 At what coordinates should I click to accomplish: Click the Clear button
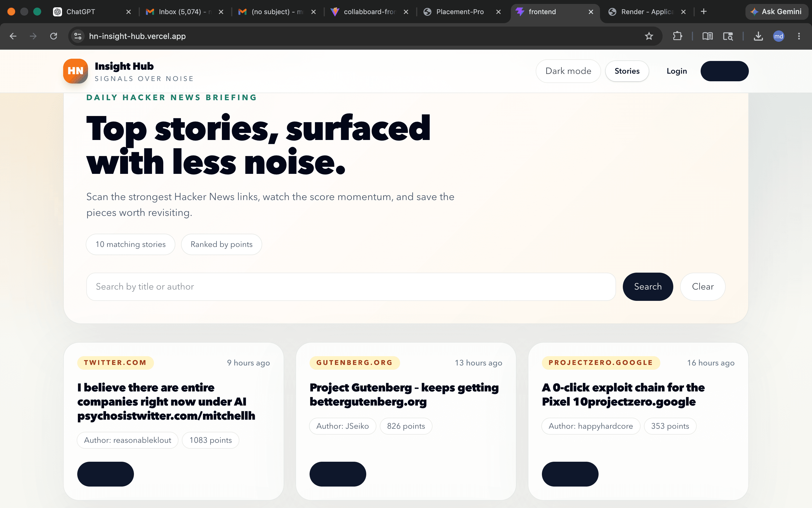tap(703, 286)
